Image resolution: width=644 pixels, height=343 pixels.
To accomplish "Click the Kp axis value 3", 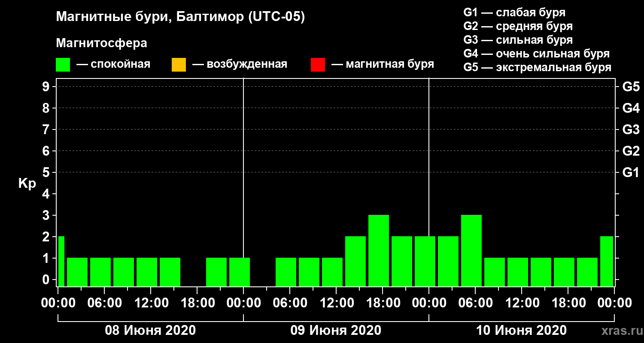I will tap(47, 215).
